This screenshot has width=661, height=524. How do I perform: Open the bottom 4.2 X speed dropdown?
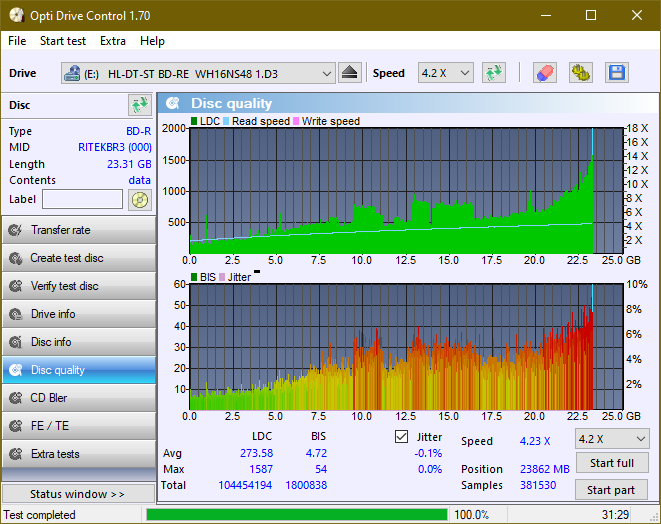point(612,439)
